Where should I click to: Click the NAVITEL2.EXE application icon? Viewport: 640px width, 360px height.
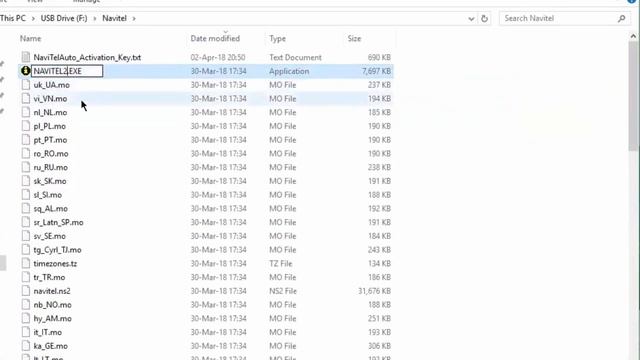(x=26, y=71)
